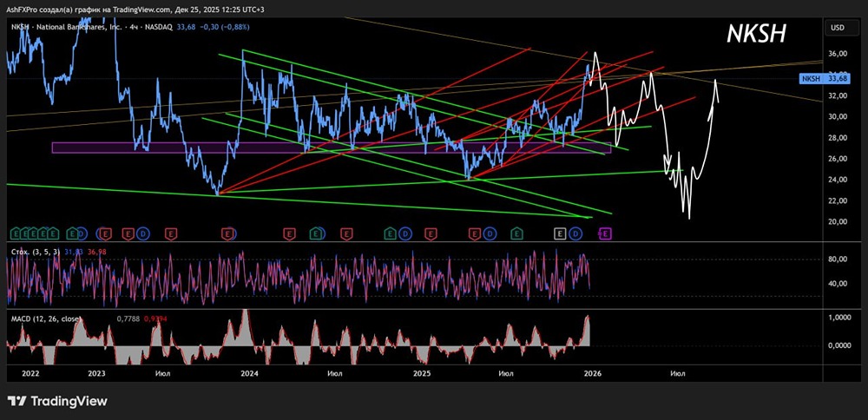Click red E earnings marker nearest 2025 label
This screenshot has height=420, width=868.
(431, 234)
